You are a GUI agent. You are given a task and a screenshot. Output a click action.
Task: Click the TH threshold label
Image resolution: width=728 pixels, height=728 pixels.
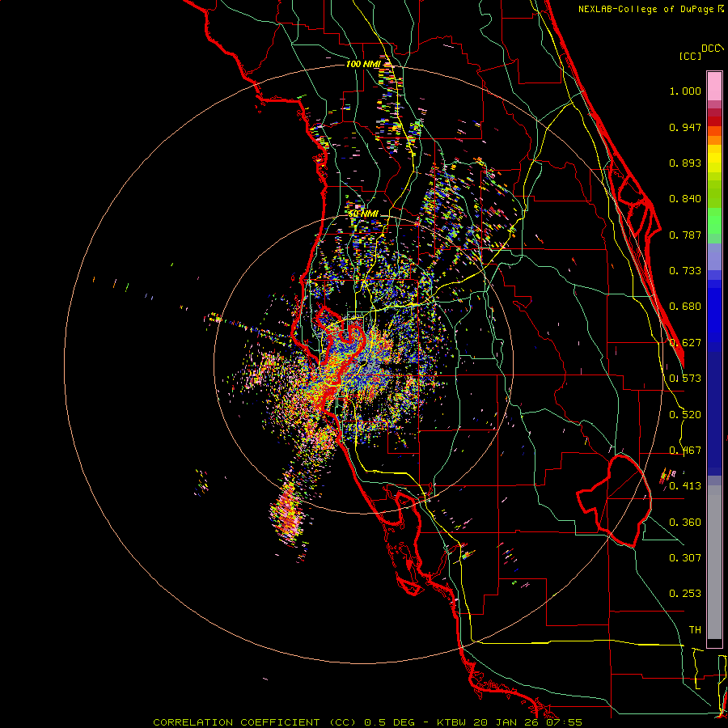[x=695, y=630]
